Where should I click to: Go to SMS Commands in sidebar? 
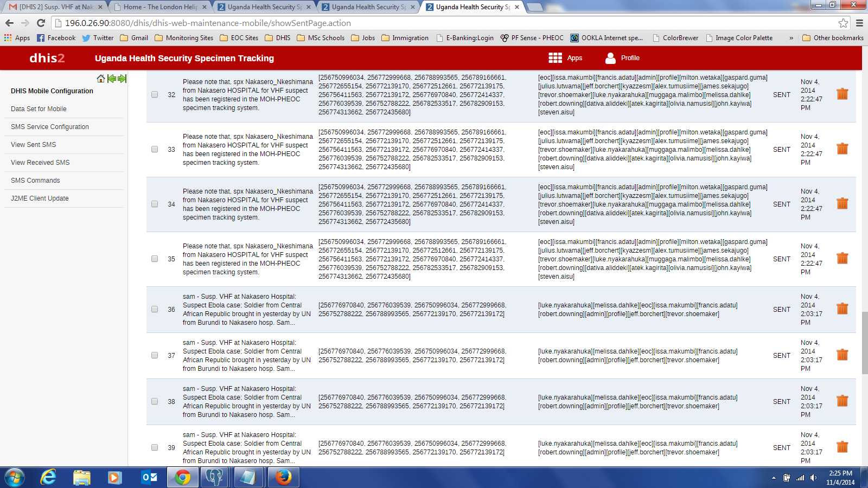pyautogui.click(x=35, y=180)
